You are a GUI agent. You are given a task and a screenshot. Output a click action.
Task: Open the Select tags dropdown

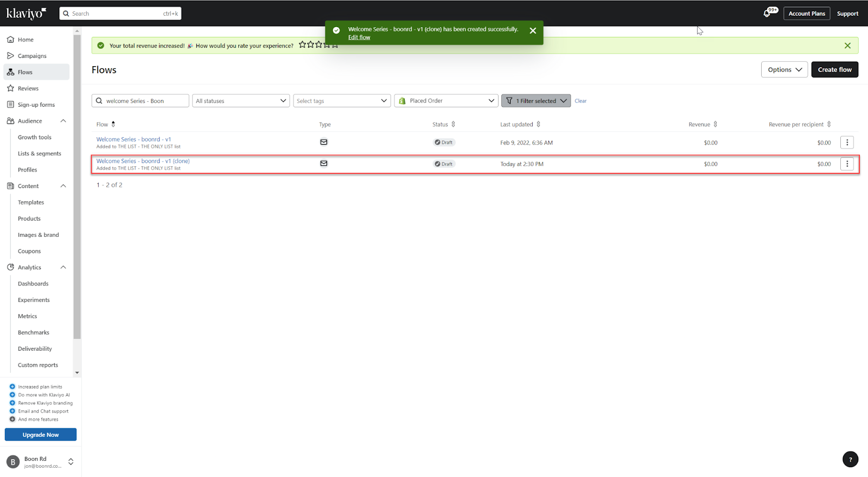342,101
